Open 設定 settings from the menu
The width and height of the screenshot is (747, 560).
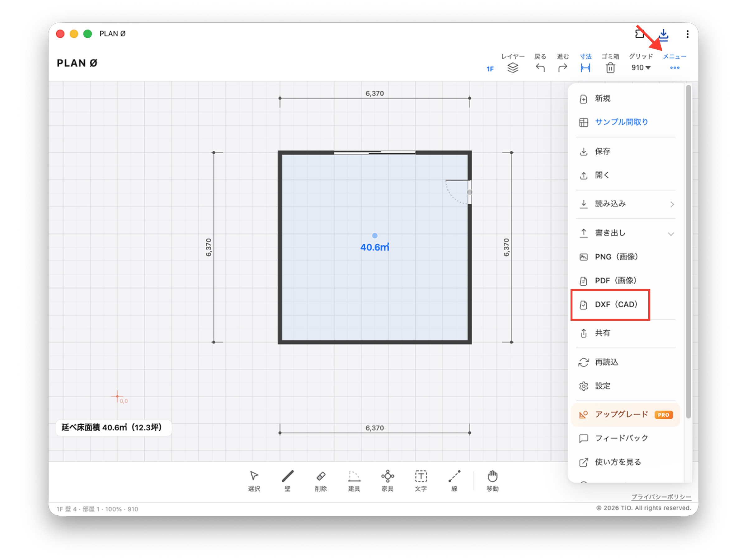point(625,386)
